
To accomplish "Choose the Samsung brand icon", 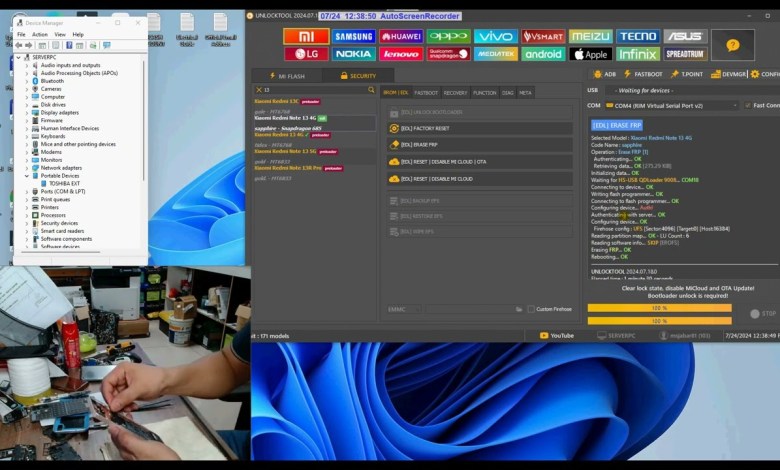I will (x=354, y=36).
